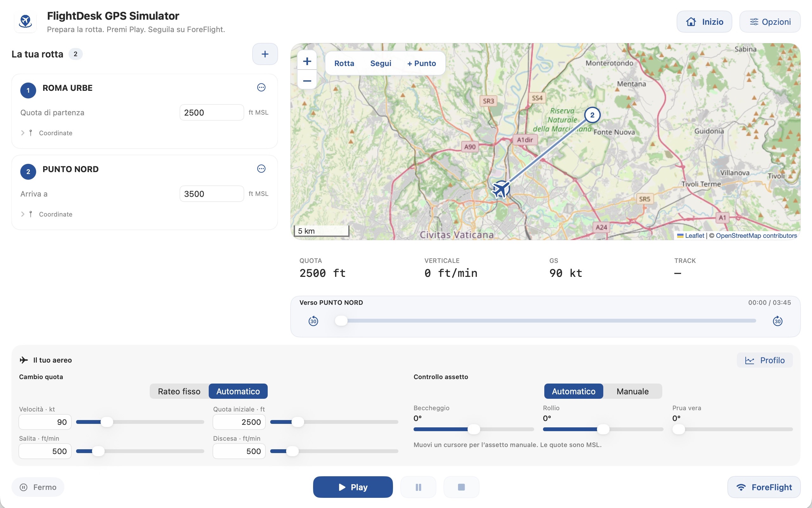Click the Salita climb rate slider
This screenshot has width=812, height=508.
[x=140, y=451]
